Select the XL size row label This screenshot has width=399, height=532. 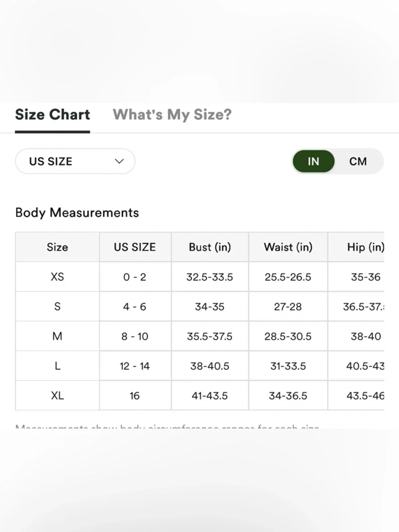(57, 396)
